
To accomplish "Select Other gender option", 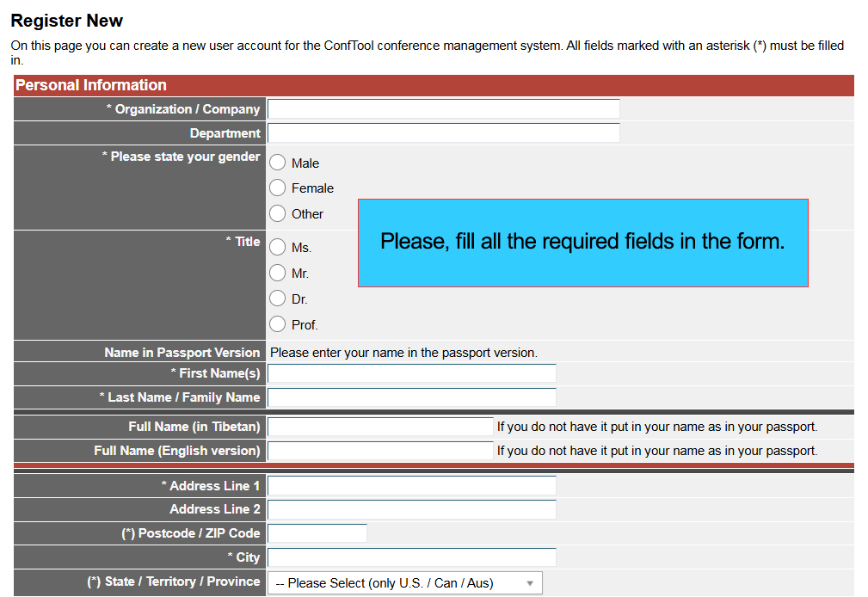I will [x=278, y=213].
